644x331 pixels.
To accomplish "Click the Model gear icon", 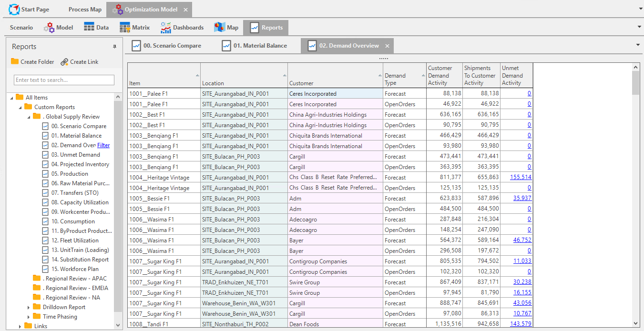I will [49, 28].
